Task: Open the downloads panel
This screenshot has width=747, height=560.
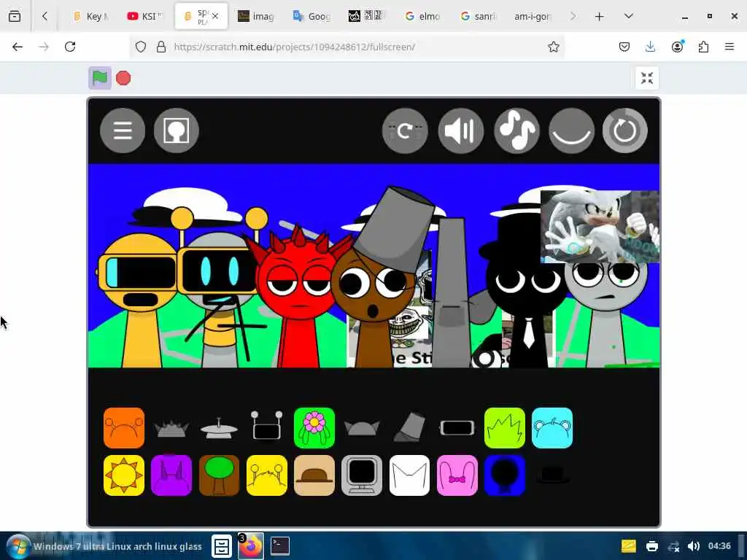Action: (650, 47)
